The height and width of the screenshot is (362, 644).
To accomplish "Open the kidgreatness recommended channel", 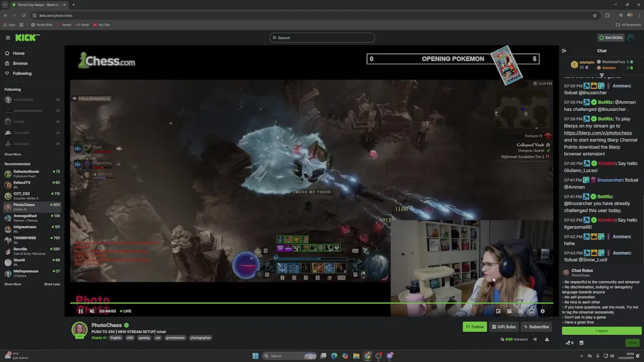I will 32,229.
